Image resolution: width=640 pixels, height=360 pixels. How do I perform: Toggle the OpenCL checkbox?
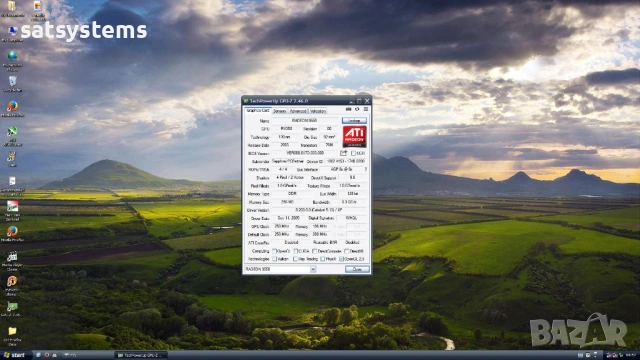[x=275, y=251]
